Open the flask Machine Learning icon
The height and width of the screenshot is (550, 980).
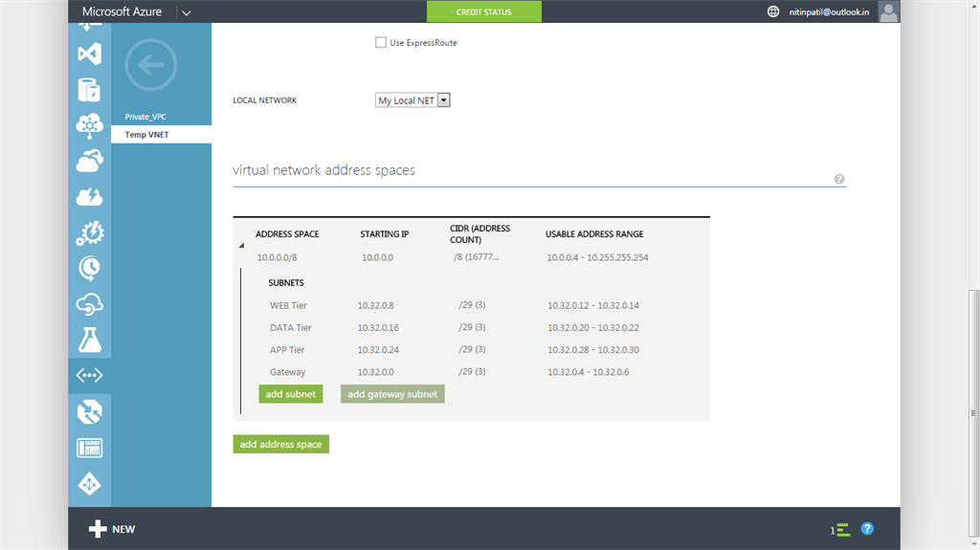[x=89, y=340]
